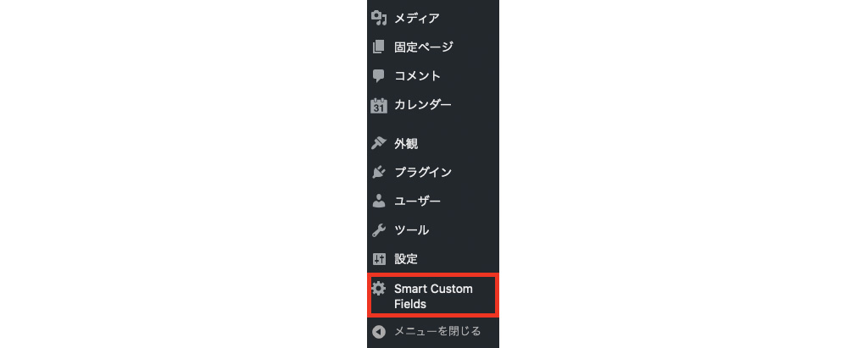Click the Users person icon

point(379,201)
